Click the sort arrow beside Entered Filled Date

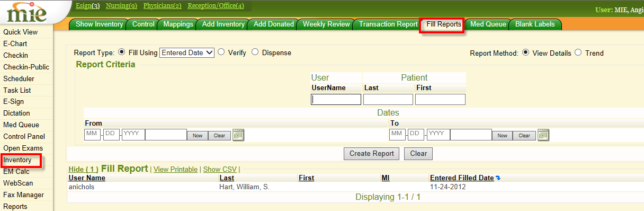(x=498, y=178)
